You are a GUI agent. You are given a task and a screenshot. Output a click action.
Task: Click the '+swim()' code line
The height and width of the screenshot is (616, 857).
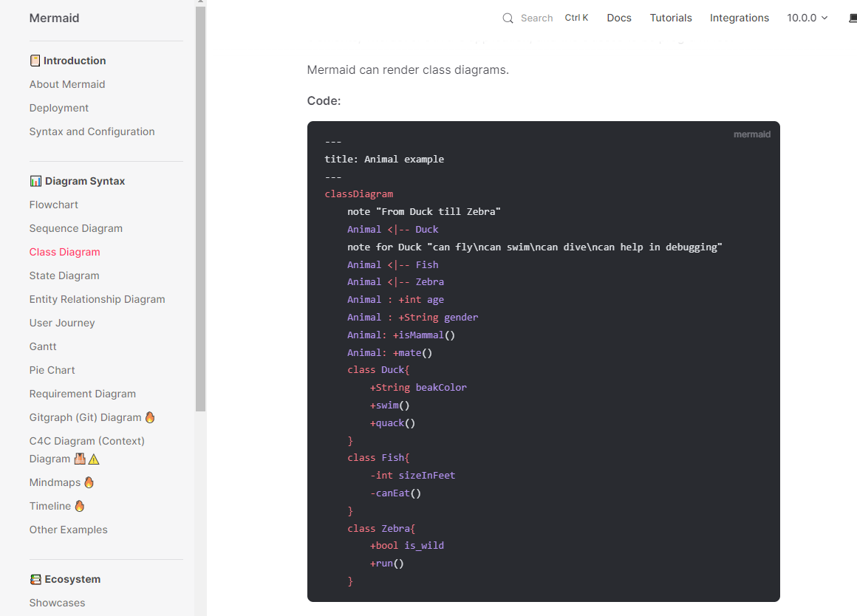coord(389,405)
